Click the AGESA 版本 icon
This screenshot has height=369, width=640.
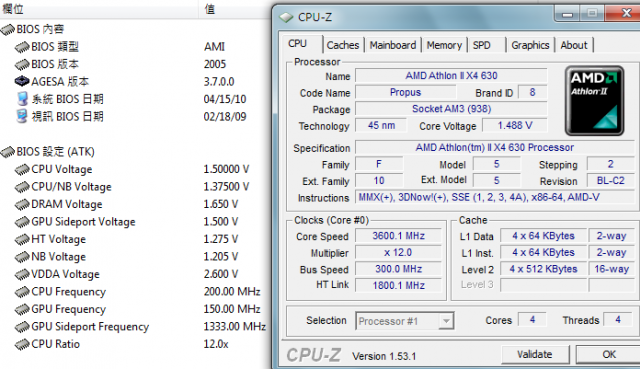click(22, 81)
